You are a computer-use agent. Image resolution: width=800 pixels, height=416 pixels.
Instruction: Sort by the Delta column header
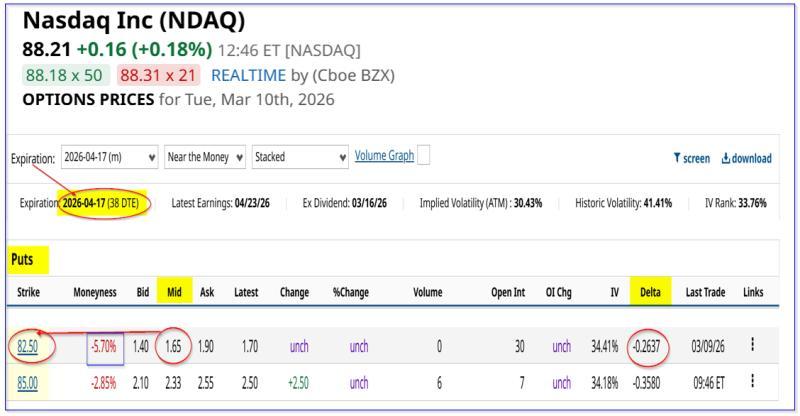(x=650, y=292)
